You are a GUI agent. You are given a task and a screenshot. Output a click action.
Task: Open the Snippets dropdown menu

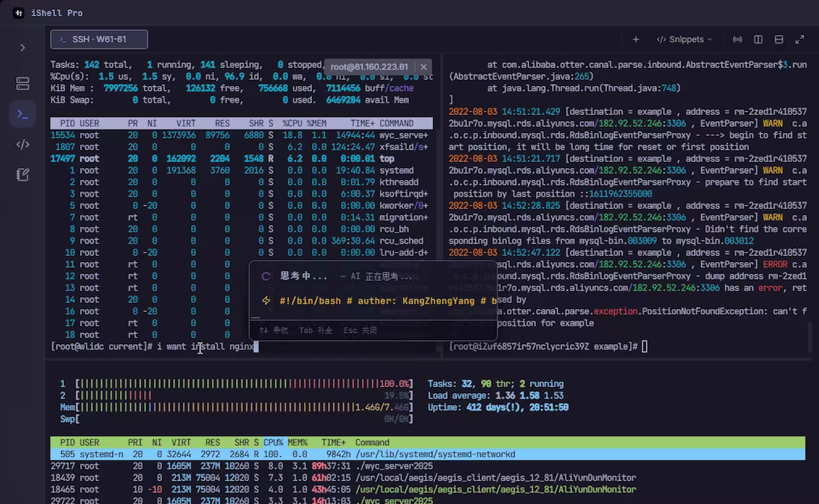(x=684, y=40)
